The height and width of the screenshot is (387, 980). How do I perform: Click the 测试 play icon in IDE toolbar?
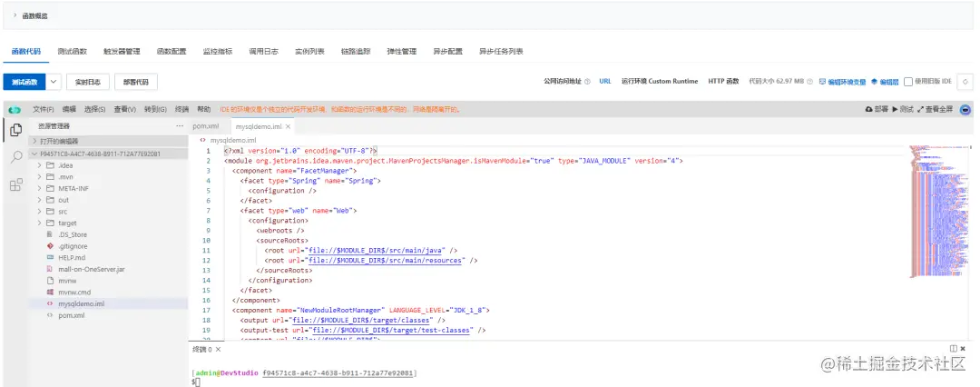(x=895, y=109)
